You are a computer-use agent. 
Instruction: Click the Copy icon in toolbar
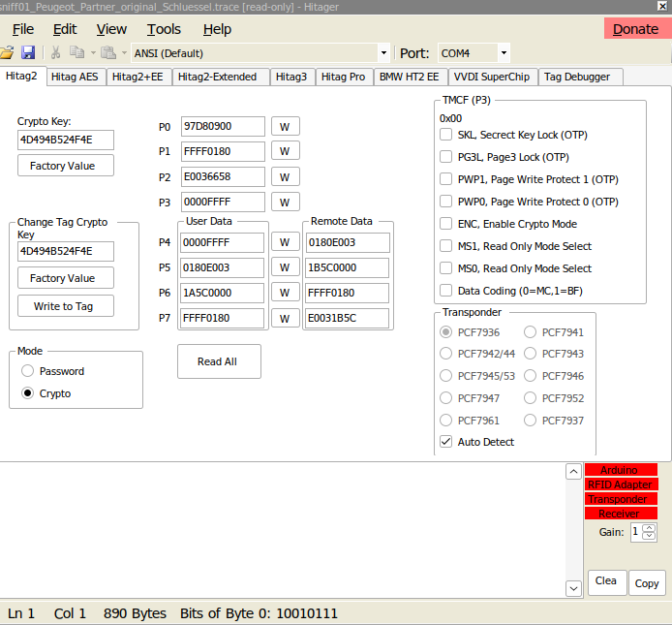pyautogui.click(x=76, y=52)
